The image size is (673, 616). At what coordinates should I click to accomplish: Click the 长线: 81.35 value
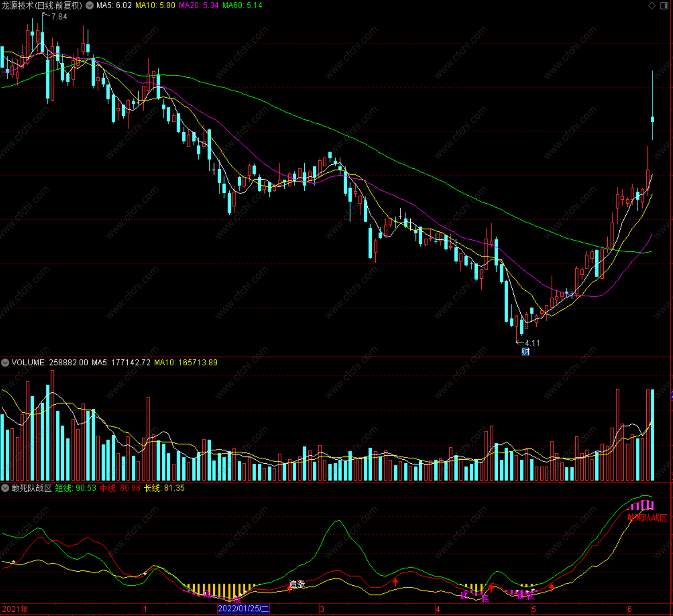[x=164, y=488]
